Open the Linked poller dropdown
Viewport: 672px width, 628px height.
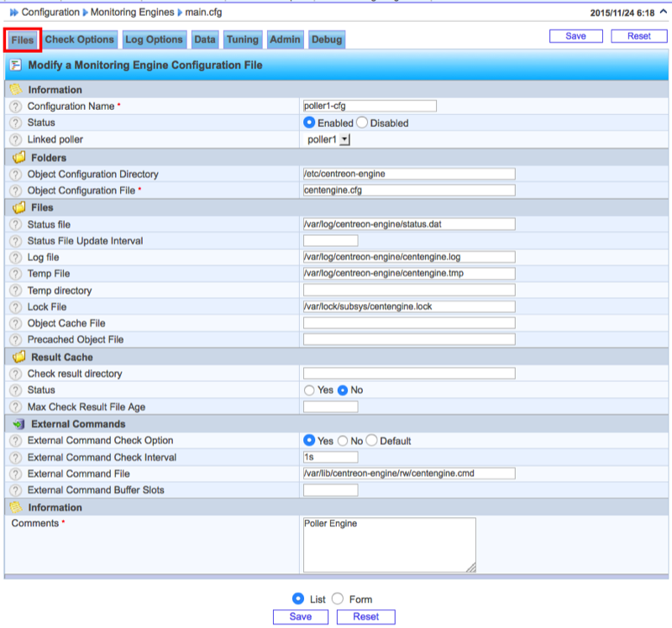[x=344, y=139]
